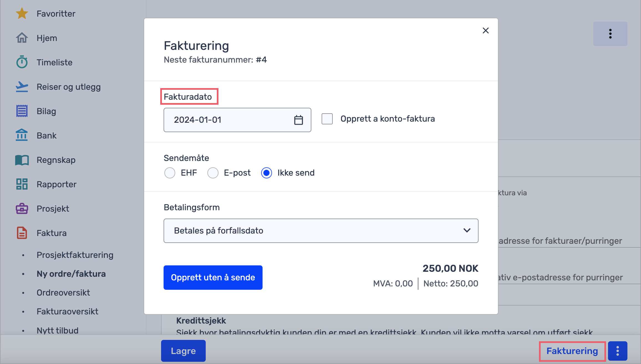Screen dimensions: 641x364
Task: Select EHF as sendemåte
Action: pyautogui.click(x=170, y=173)
